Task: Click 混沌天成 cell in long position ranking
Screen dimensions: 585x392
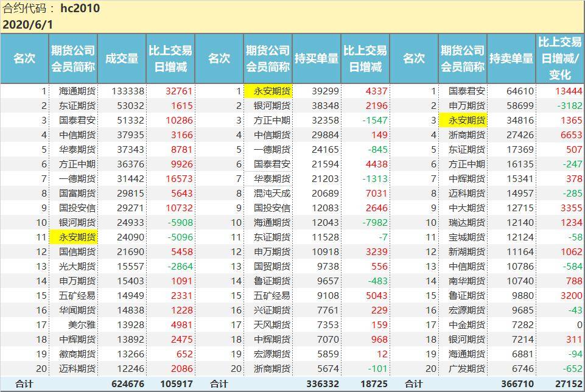Action: [x=271, y=193]
